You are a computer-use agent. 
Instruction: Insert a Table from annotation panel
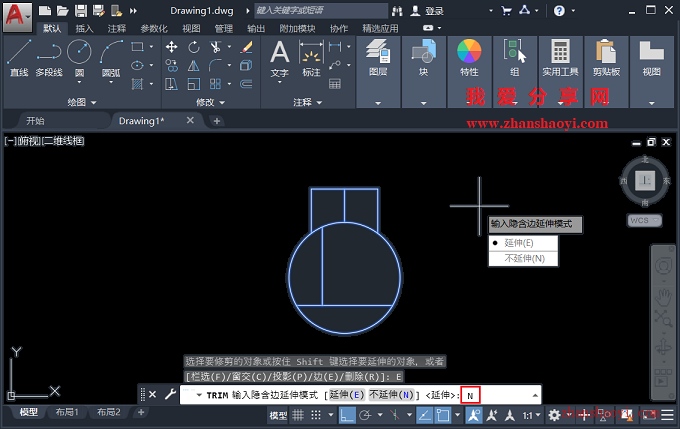click(x=335, y=84)
